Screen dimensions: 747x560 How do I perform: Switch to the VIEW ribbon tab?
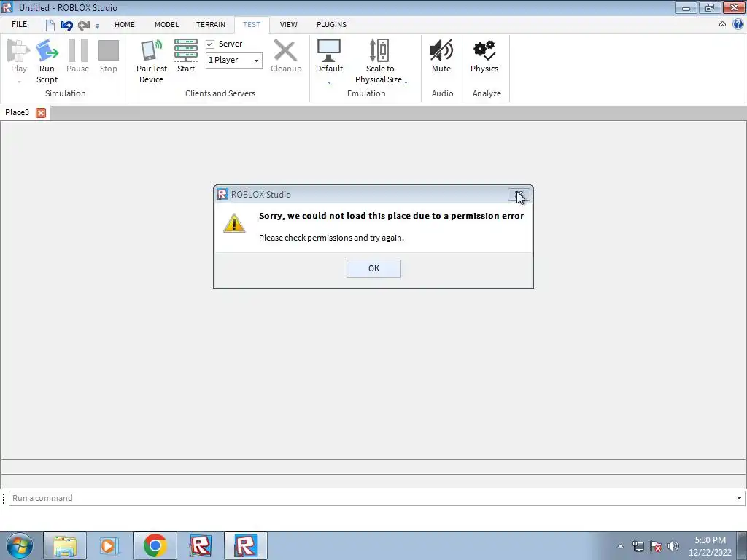(x=289, y=24)
